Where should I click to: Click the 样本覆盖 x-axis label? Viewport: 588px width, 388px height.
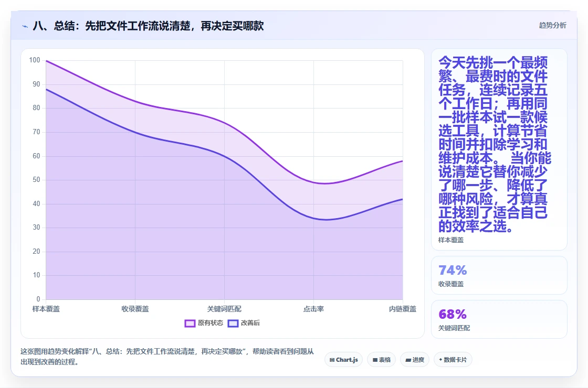point(46,309)
